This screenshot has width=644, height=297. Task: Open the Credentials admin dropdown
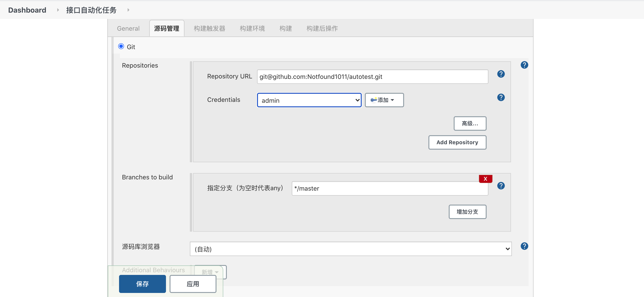(x=309, y=100)
